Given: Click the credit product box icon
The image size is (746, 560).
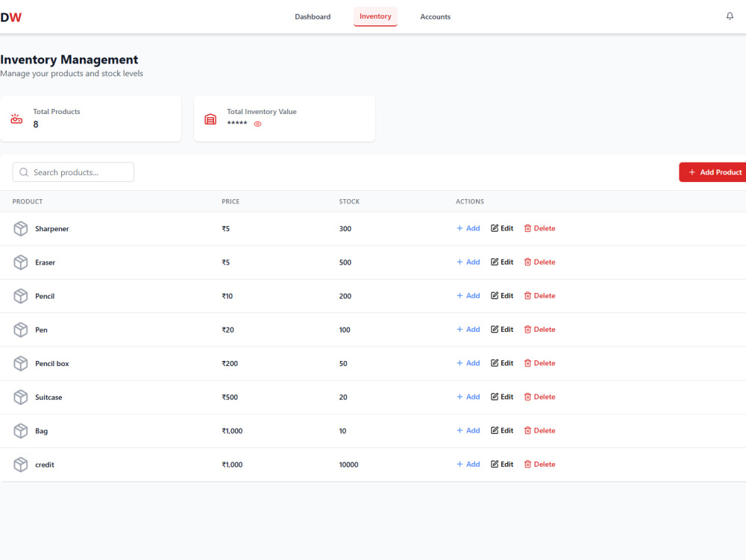Looking at the screenshot, I should click(x=20, y=465).
